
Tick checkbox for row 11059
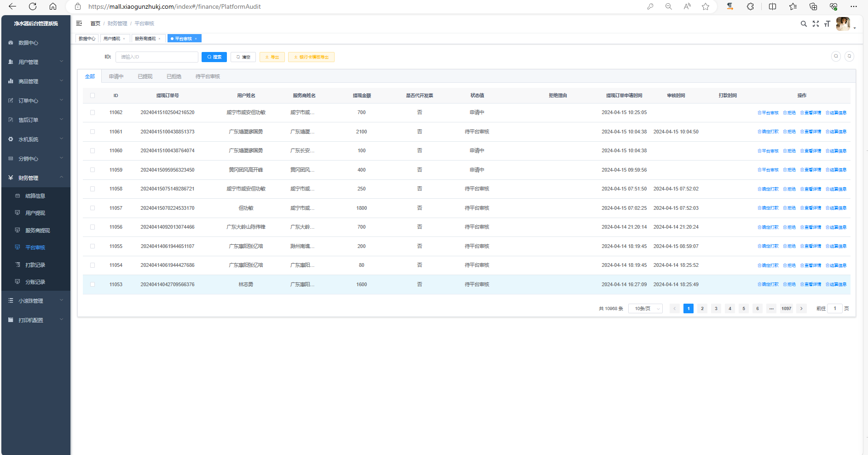[x=93, y=170]
